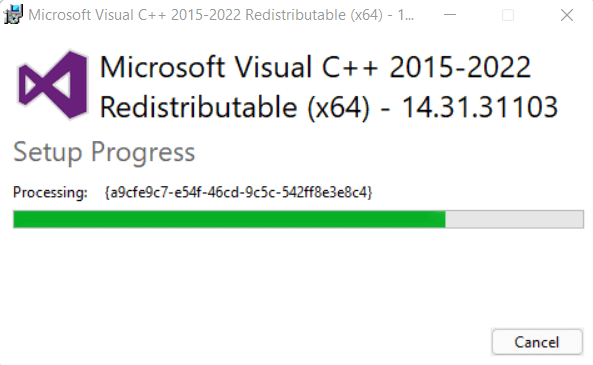Click the leading edge of the green progress fill
Image resolution: width=593 pixels, height=365 pixels.
[444, 219]
